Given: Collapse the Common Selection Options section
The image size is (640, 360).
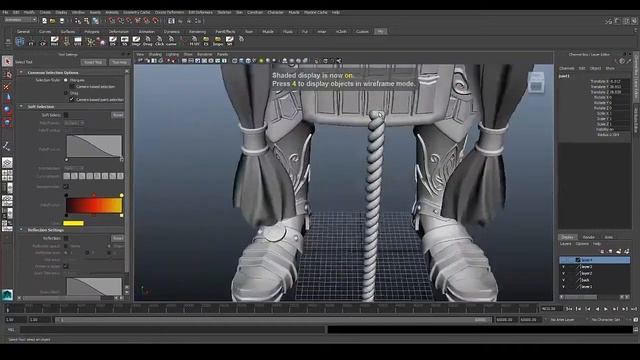Looking at the screenshot, I should tap(21, 72).
